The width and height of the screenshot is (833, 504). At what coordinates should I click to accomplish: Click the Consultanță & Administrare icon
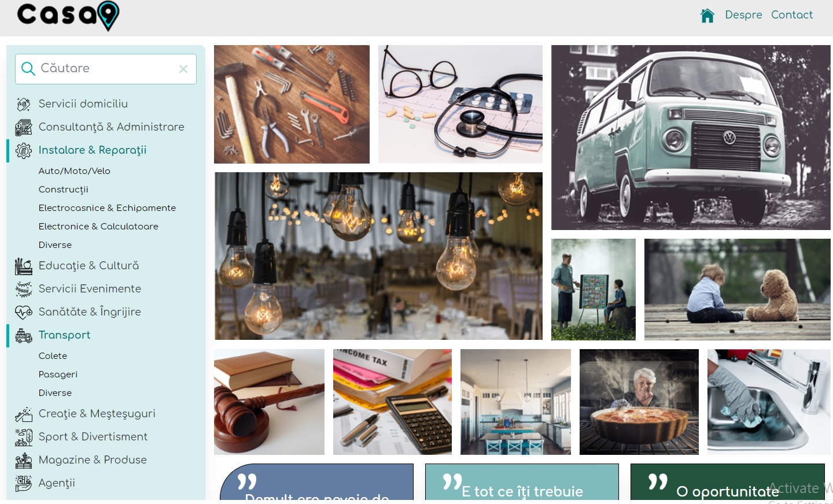click(24, 127)
